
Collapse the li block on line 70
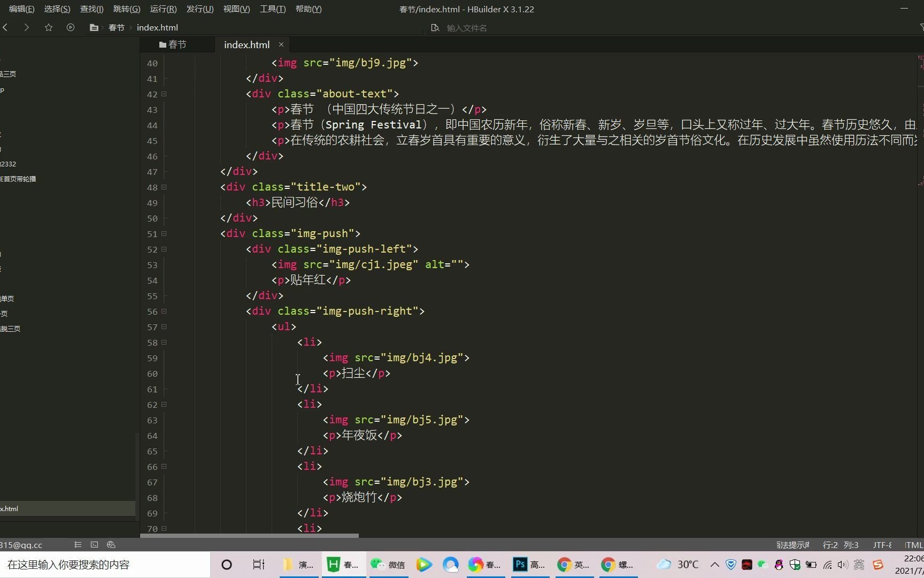click(x=164, y=528)
